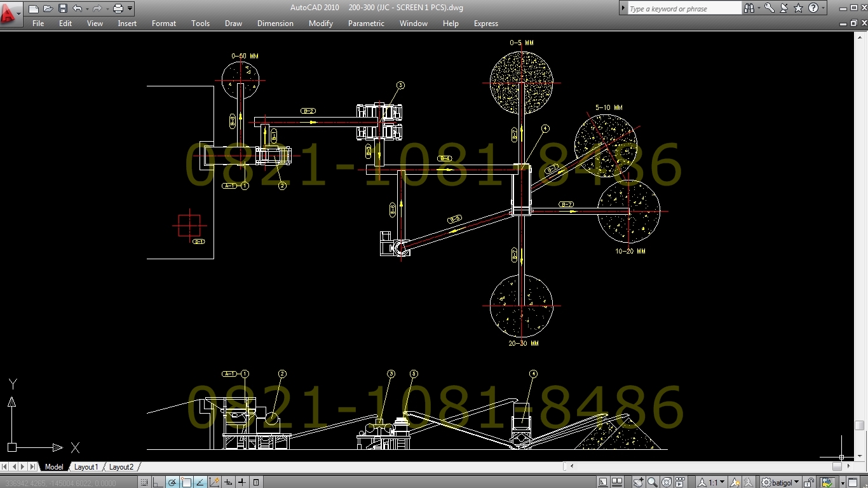
Task: Click the binoculars search icon
Action: (749, 8)
